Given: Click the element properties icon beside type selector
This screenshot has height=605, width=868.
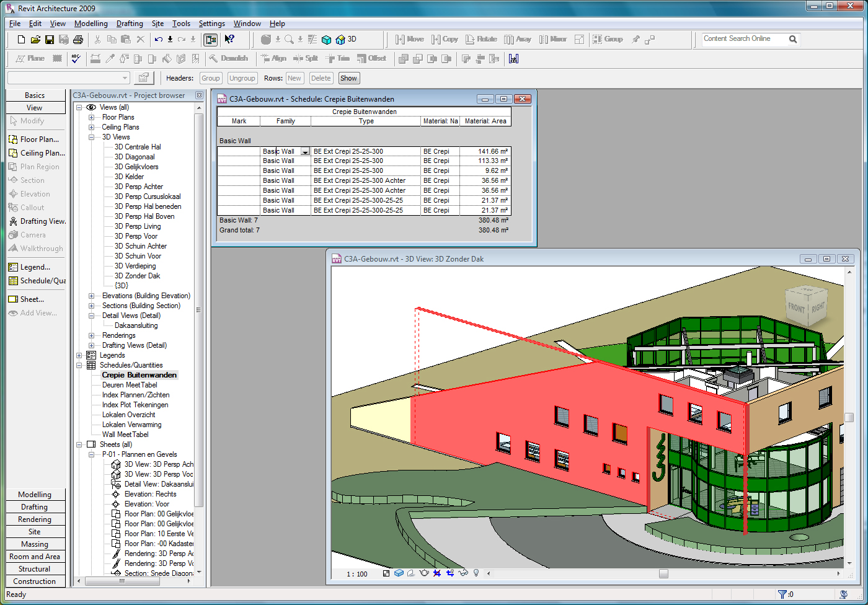Looking at the screenshot, I should (x=143, y=77).
